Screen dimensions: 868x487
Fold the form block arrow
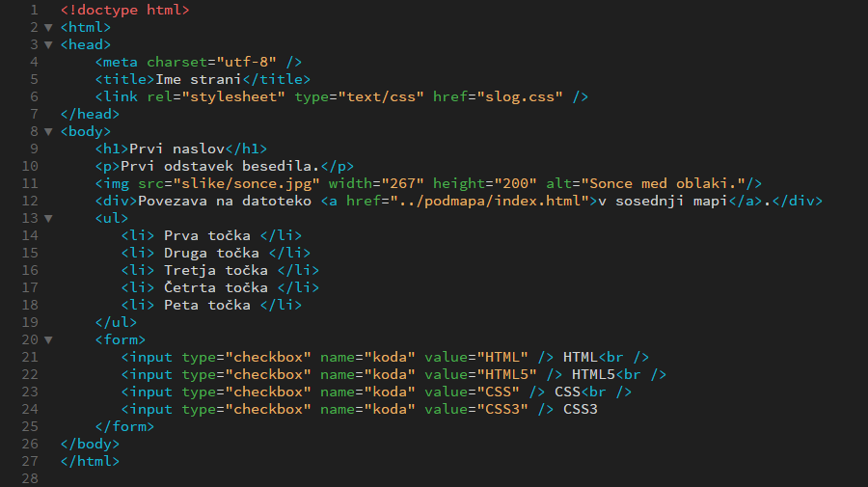pos(49,339)
